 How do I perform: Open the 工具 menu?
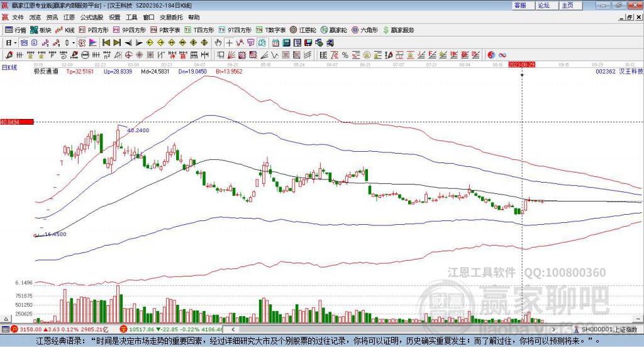point(131,17)
